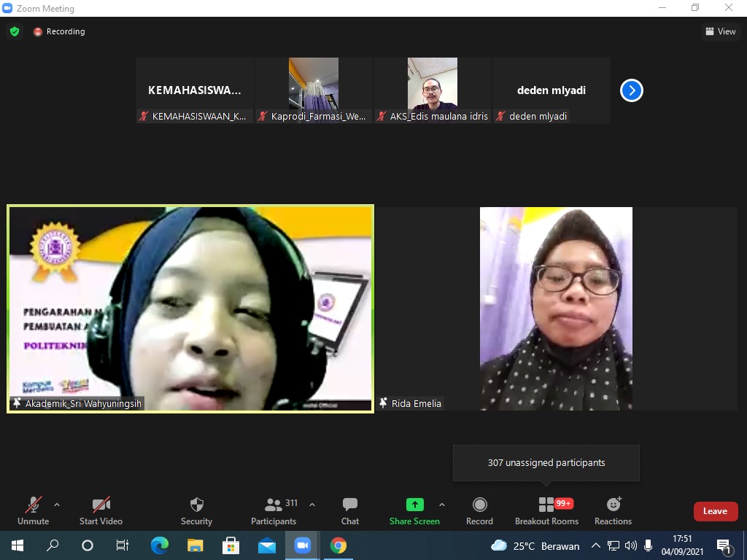Click the green Share Screen button
This screenshot has width=747, height=560.
(x=414, y=511)
